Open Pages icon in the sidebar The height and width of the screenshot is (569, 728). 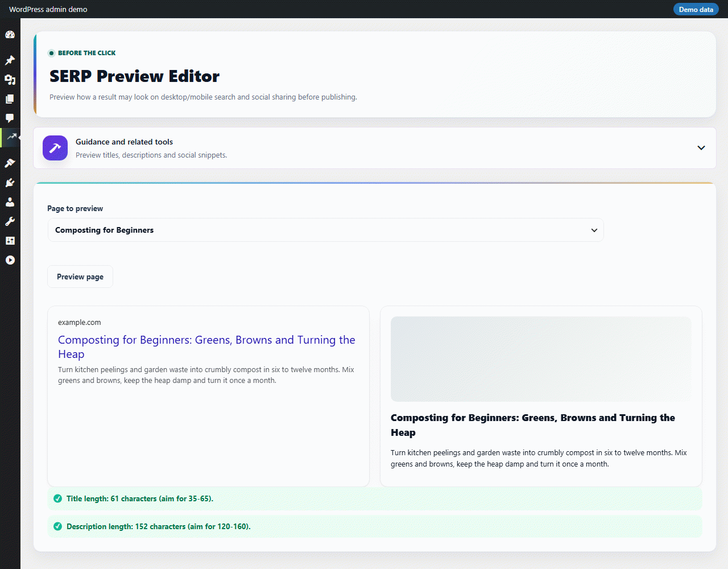(x=10, y=99)
